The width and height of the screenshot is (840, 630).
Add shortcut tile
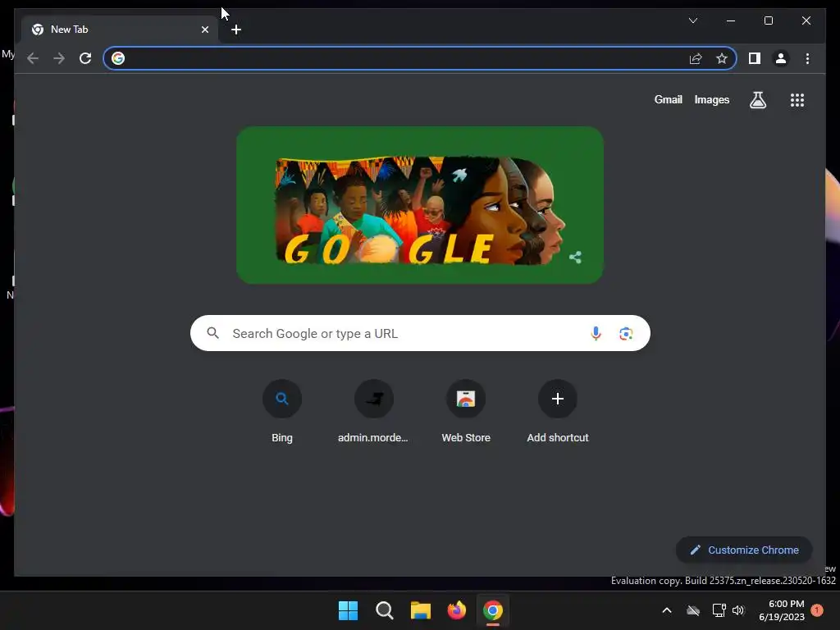pos(558,412)
